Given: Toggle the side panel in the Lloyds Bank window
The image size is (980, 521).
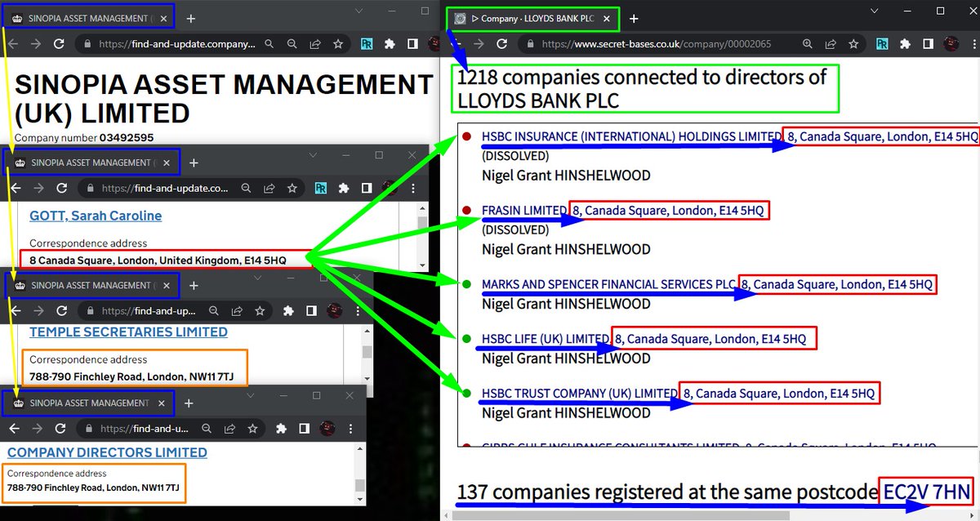Looking at the screenshot, I should tap(929, 44).
